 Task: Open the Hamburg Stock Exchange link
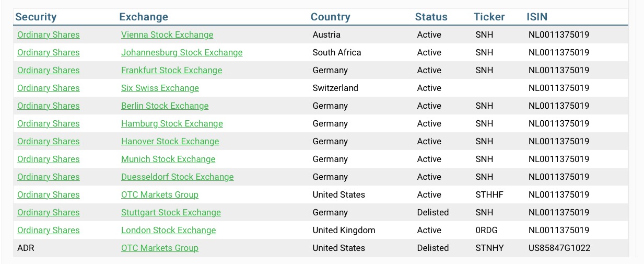pos(172,124)
